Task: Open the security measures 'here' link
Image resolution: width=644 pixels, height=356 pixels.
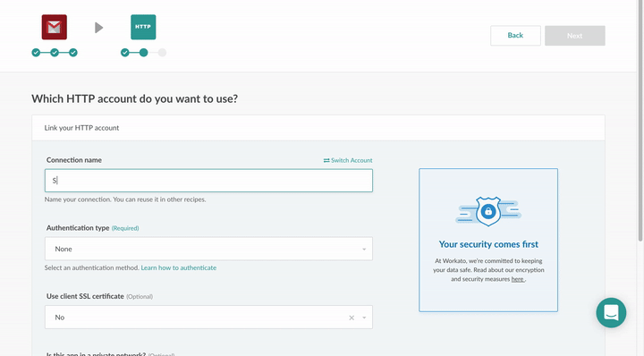Action: 518,279
